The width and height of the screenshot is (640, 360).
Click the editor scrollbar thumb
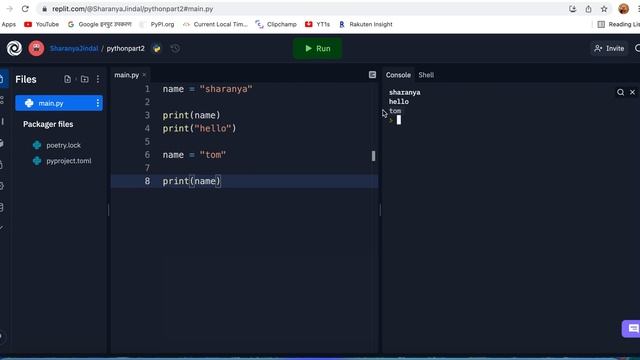373,156
